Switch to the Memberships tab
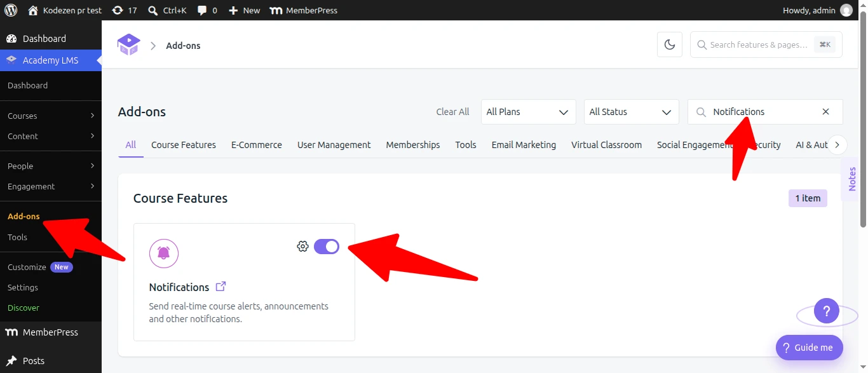 [413, 145]
